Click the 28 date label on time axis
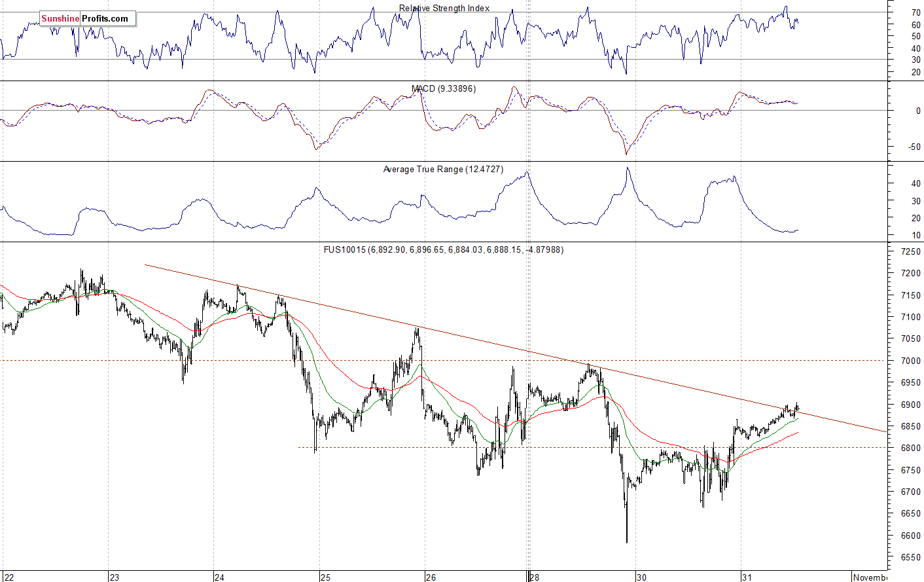Screen dimensions: 924x582 click(535, 577)
